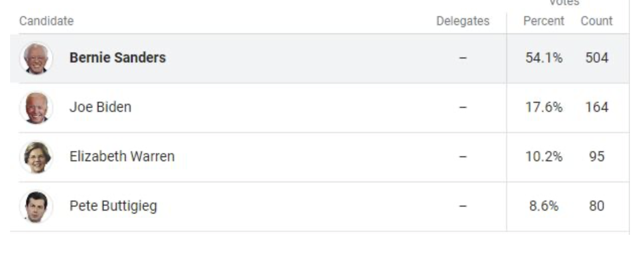644x253 pixels.
Task: Click Biden's vote count of 164
Action: (597, 107)
